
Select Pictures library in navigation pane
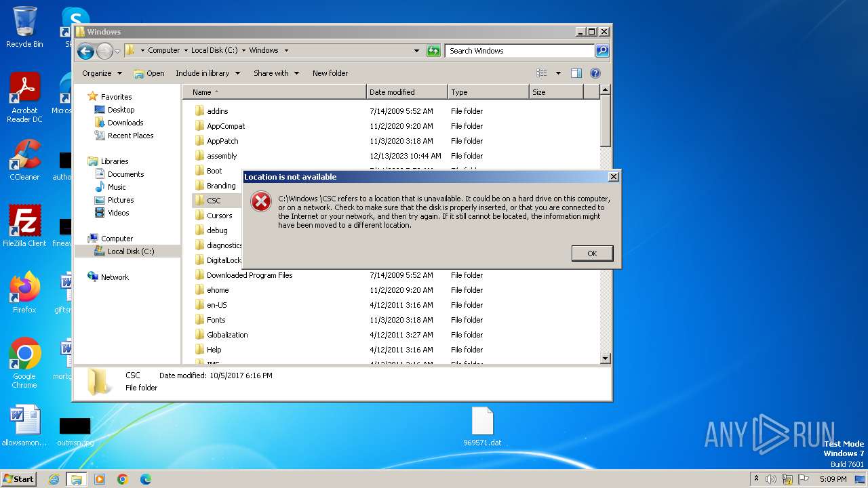pyautogui.click(x=121, y=200)
